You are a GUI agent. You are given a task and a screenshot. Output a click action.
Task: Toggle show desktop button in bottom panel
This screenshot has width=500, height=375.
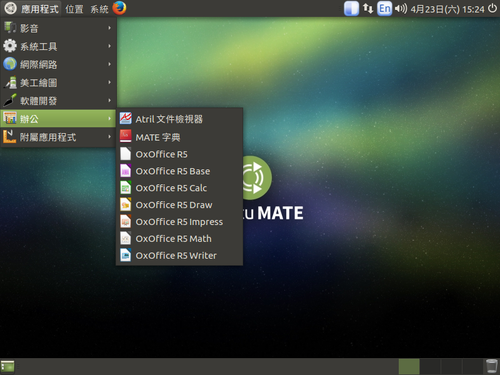point(7,366)
